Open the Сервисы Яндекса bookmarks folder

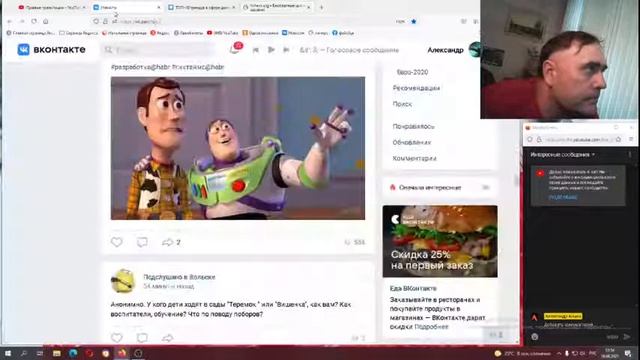coord(78,33)
